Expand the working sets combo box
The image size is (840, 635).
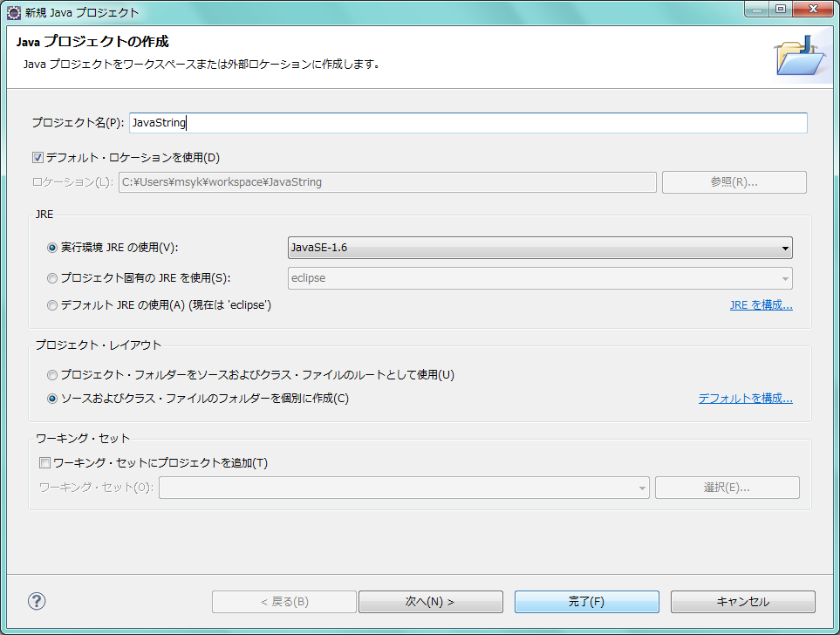tap(403, 488)
